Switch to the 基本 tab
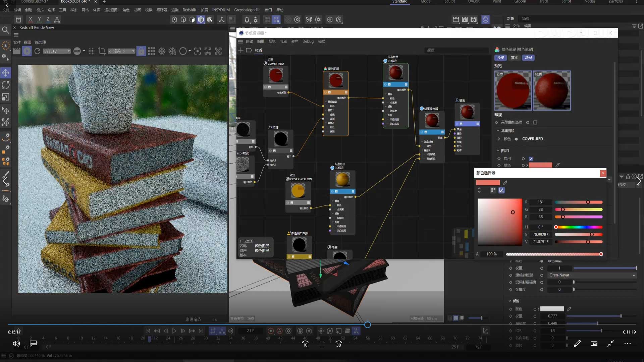Screen dimensions: 644x362 click(x=514, y=58)
